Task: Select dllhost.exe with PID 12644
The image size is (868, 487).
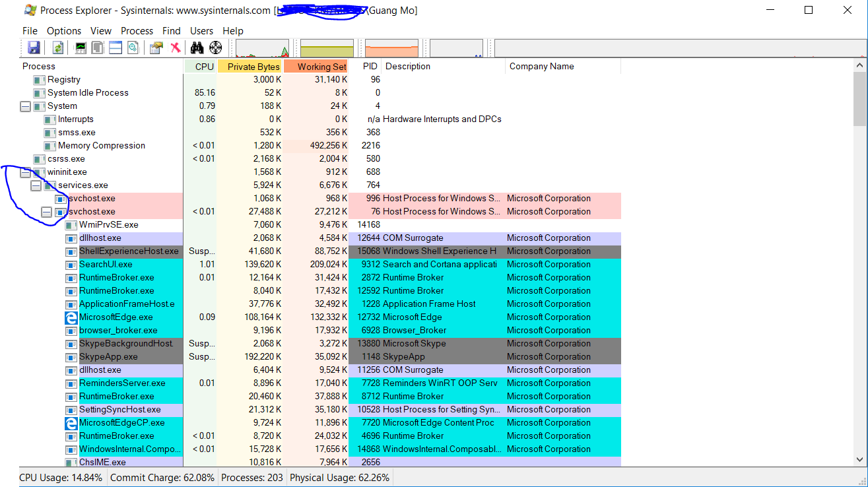Action: pos(320,238)
